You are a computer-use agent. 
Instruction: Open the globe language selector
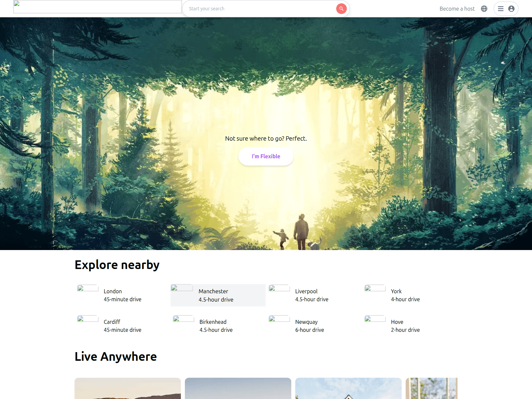[484, 9]
